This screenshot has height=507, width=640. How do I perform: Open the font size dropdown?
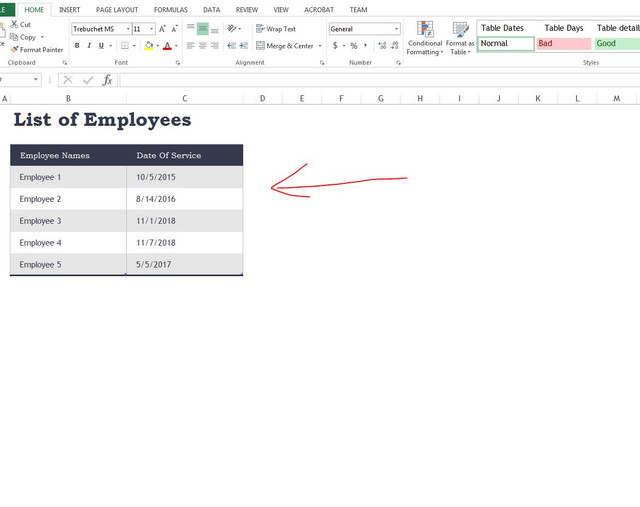tap(151, 29)
